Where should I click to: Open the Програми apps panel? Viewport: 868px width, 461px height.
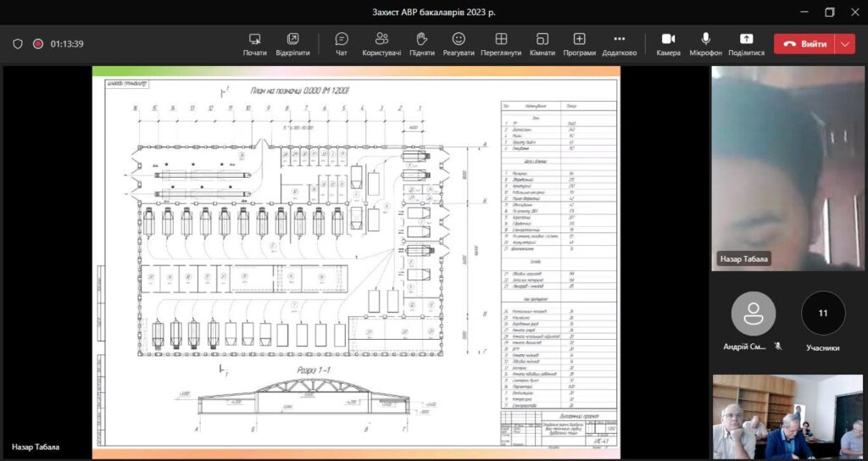[x=579, y=44]
